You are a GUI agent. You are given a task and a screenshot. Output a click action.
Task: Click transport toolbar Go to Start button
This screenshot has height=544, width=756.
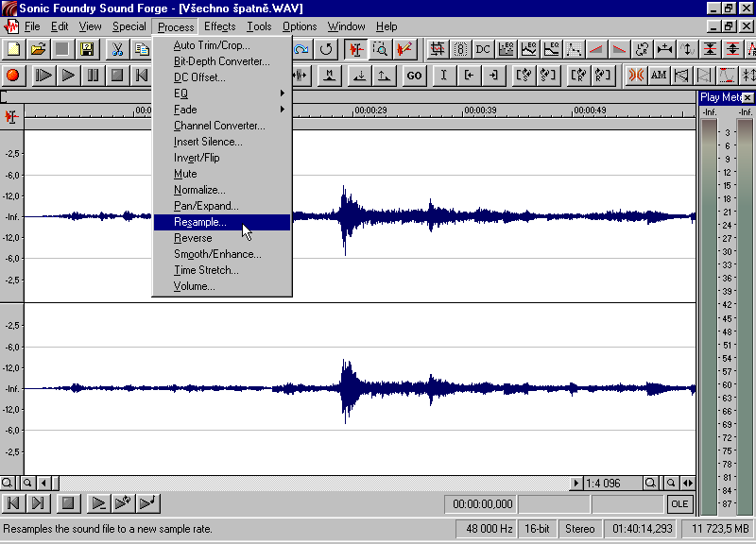coord(141,76)
